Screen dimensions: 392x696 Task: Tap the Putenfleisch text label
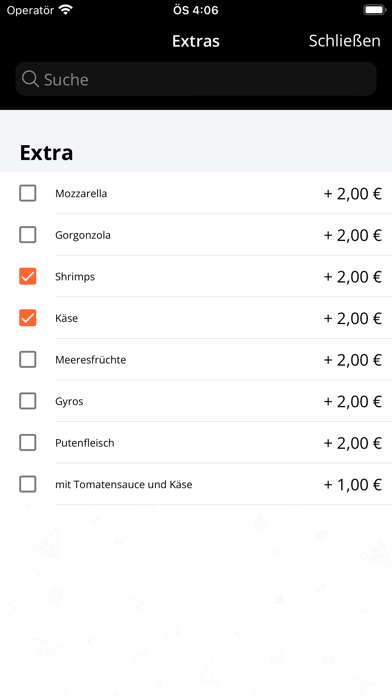coord(85,443)
